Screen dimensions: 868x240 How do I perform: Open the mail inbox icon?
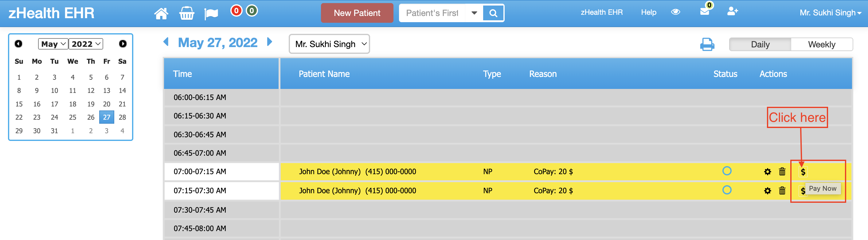coord(704,12)
